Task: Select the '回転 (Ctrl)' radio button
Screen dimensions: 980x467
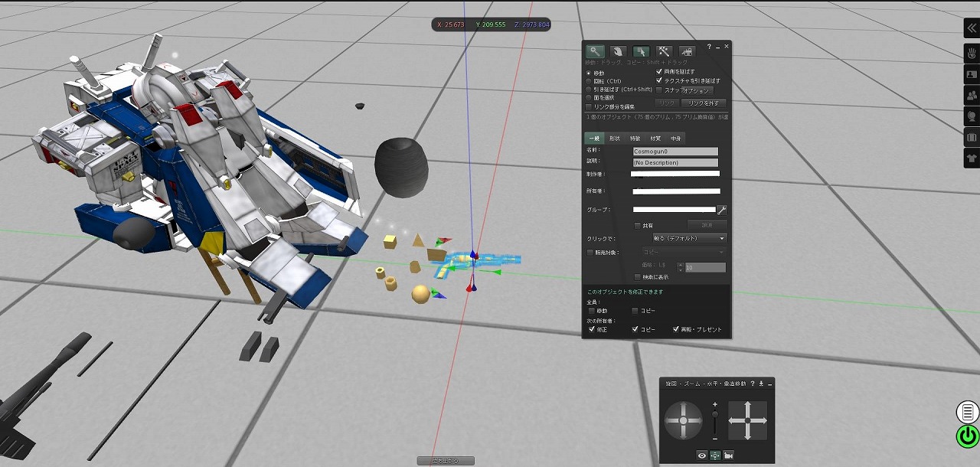Action: click(x=589, y=81)
